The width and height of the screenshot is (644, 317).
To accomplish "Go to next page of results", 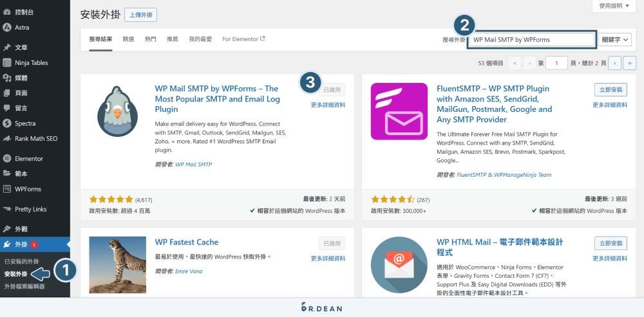I will (x=614, y=63).
